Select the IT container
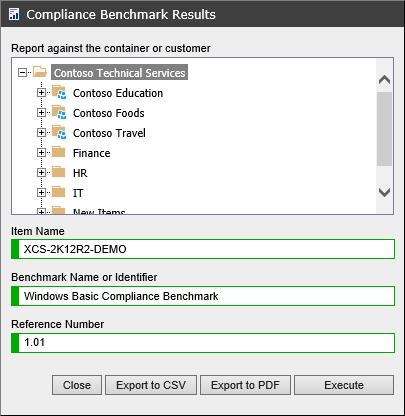Viewport: 405px width, 416px height. tap(78, 193)
